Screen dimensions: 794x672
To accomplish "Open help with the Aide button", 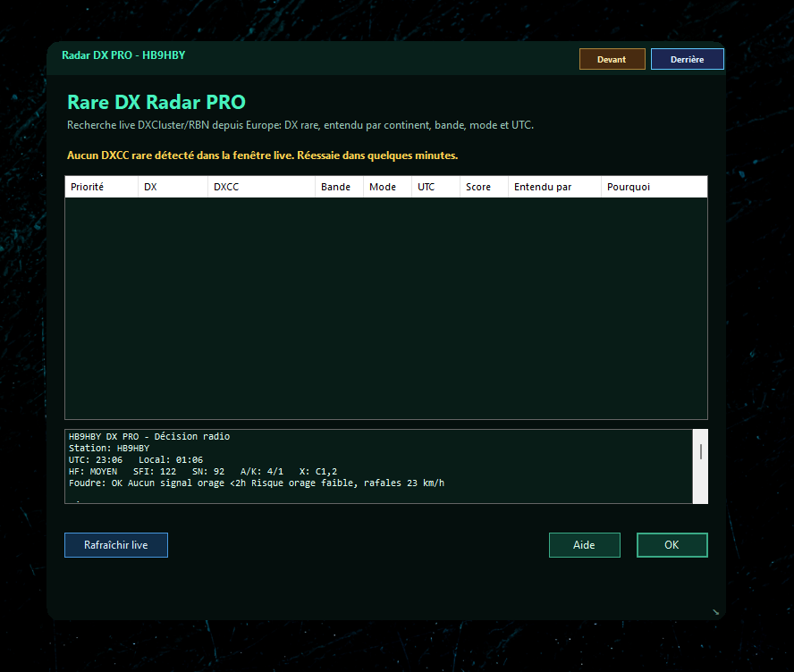I will (585, 545).
